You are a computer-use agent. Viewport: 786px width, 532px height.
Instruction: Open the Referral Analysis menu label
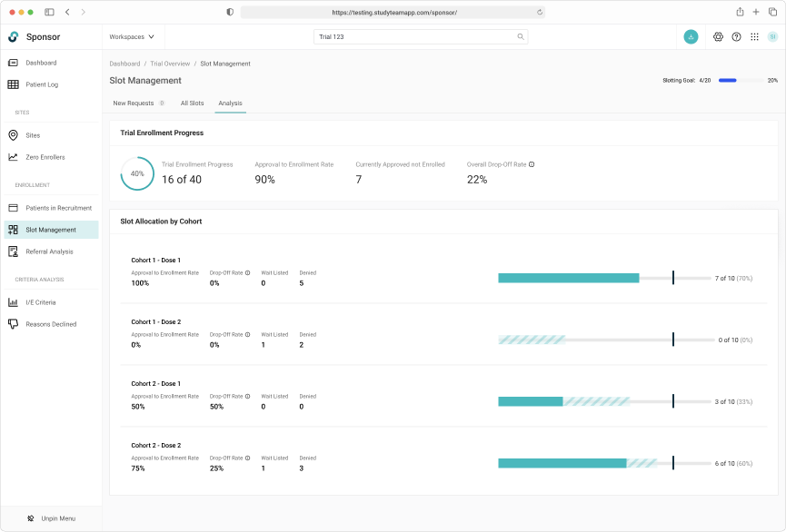pyautogui.click(x=50, y=251)
